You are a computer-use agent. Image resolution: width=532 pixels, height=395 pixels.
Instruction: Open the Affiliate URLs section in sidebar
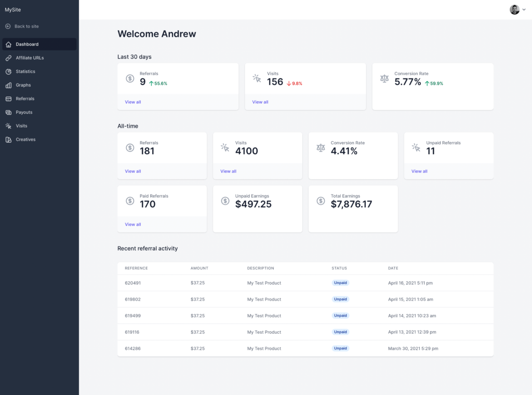pos(30,58)
